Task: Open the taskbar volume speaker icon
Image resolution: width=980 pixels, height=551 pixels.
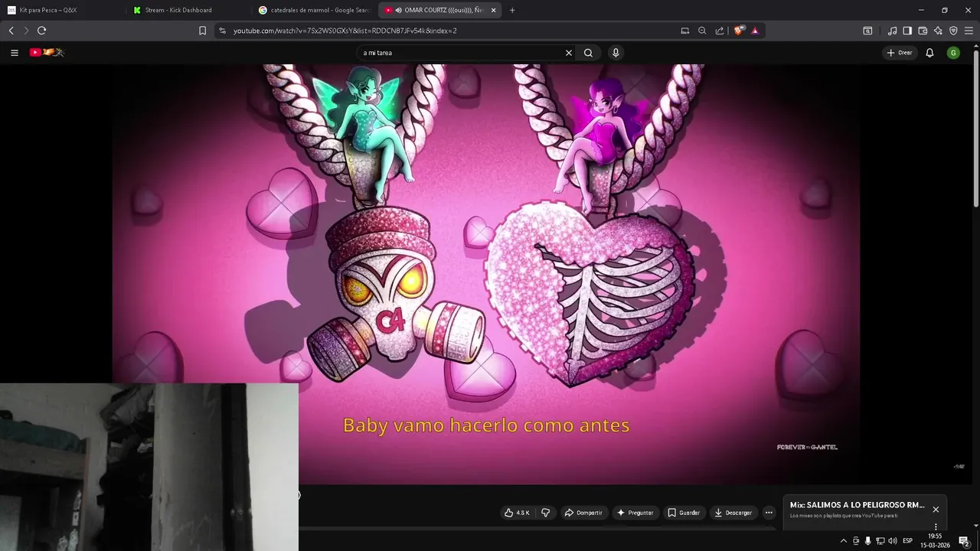Action: pyautogui.click(x=892, y=541)
